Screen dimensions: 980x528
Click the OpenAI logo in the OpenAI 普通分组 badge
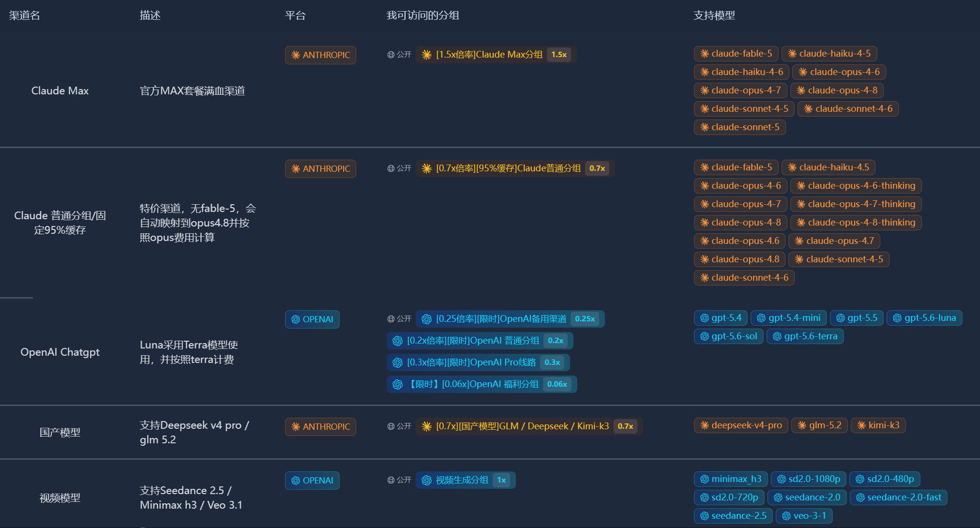[x=397, y=341]
